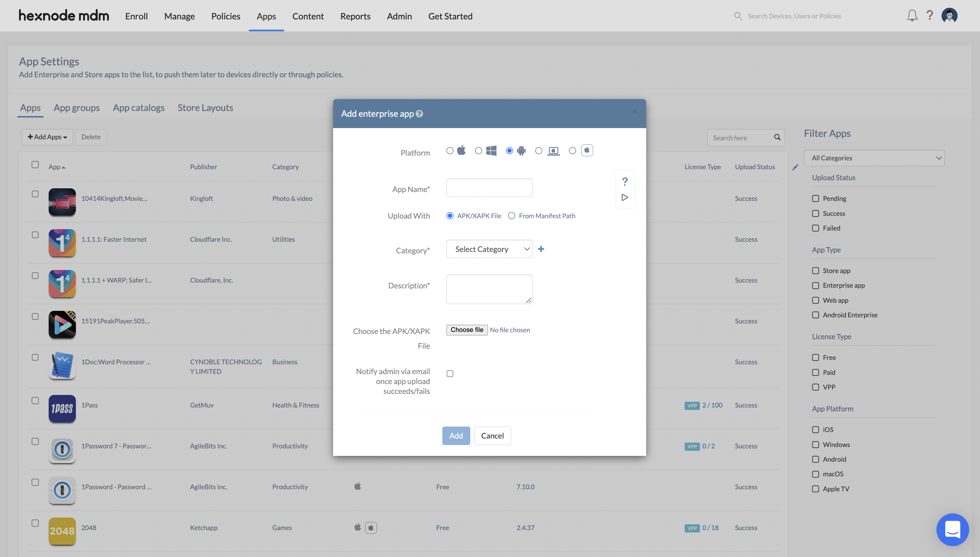
Task: Click the play/preview icon below help
Action: pyautogui.click(x=625, y=197)
